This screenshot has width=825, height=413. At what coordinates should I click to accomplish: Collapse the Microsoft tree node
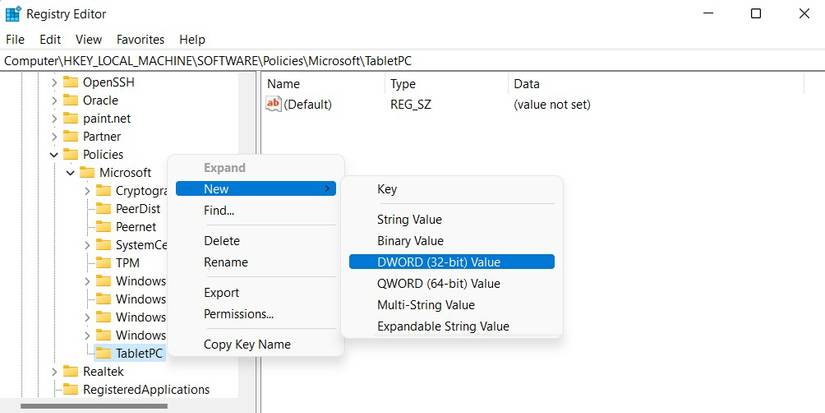(x=70, y=173)
